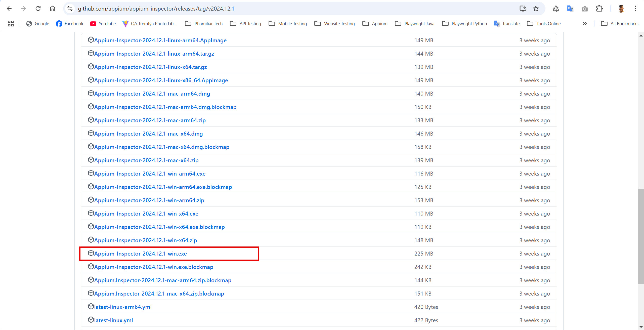Screen dimensions: 644x330
Task: Click the install app icon in address bar
Action: tap(523, 9)
